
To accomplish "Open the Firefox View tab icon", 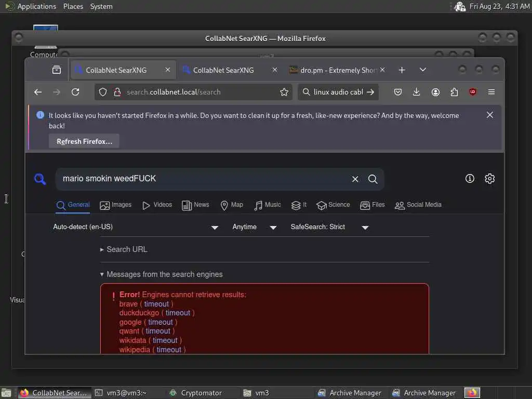I will coord(57,70).
